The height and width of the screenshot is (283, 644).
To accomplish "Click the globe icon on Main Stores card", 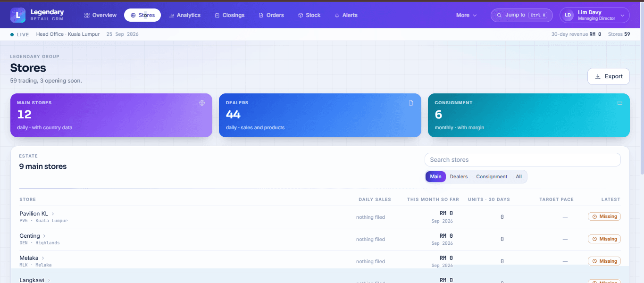I will pyautogui.click(x=202, y=103).
